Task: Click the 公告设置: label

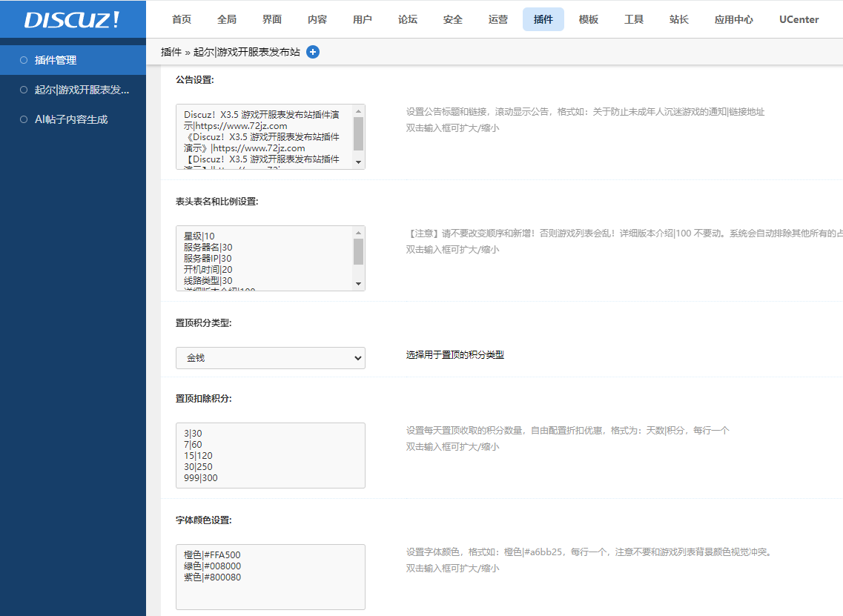Action: [194, 79]
